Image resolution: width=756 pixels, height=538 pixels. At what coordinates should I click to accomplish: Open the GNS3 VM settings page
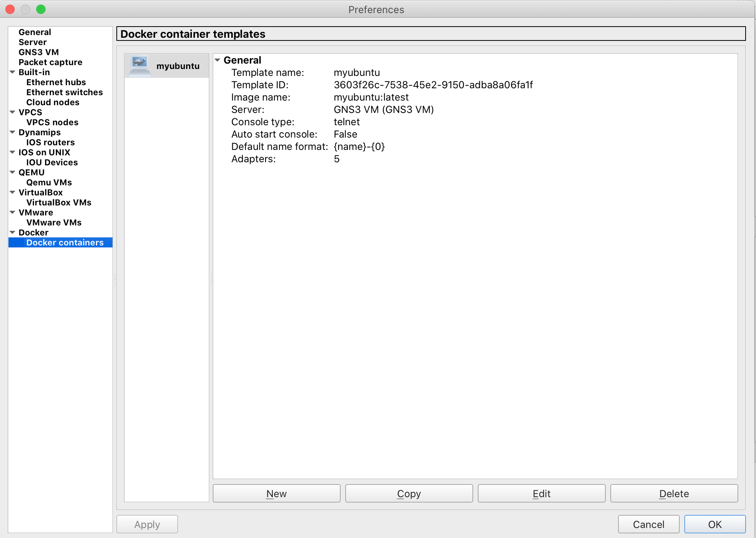(39, 52)
